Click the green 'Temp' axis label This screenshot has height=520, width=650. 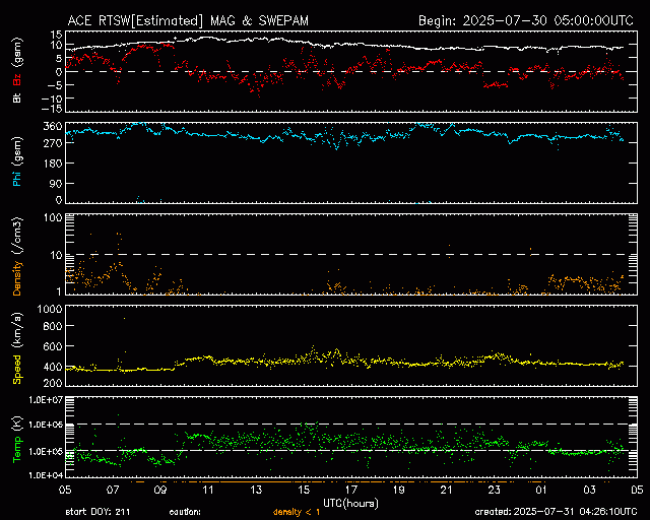point(17,449)
